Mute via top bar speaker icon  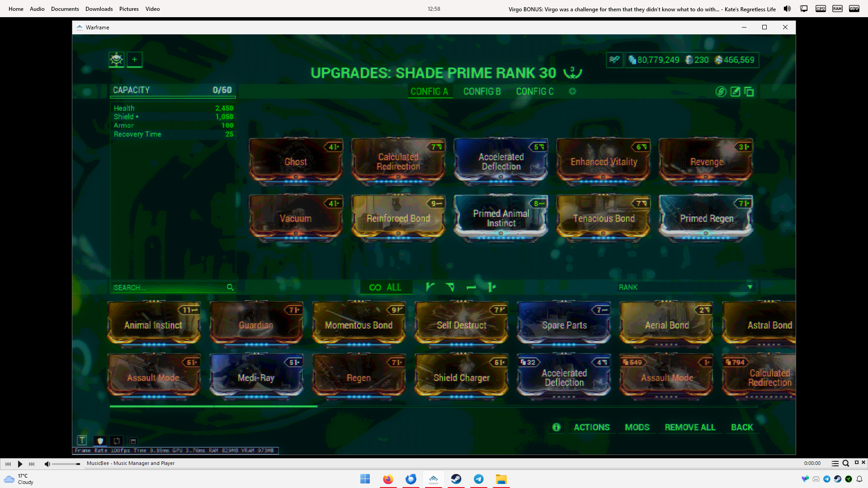click(787, 9)
